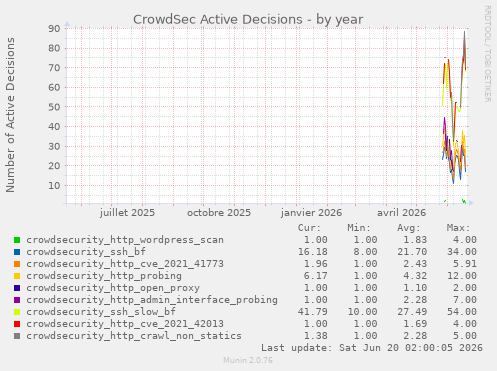497x371 pixels.
Task: Click the cve_2021_41773 max value 5.91
Action: click(x=465, y=264)
